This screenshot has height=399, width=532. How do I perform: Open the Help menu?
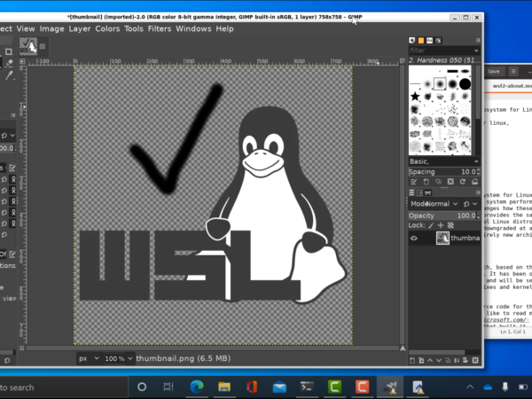(x=224, y=29)
